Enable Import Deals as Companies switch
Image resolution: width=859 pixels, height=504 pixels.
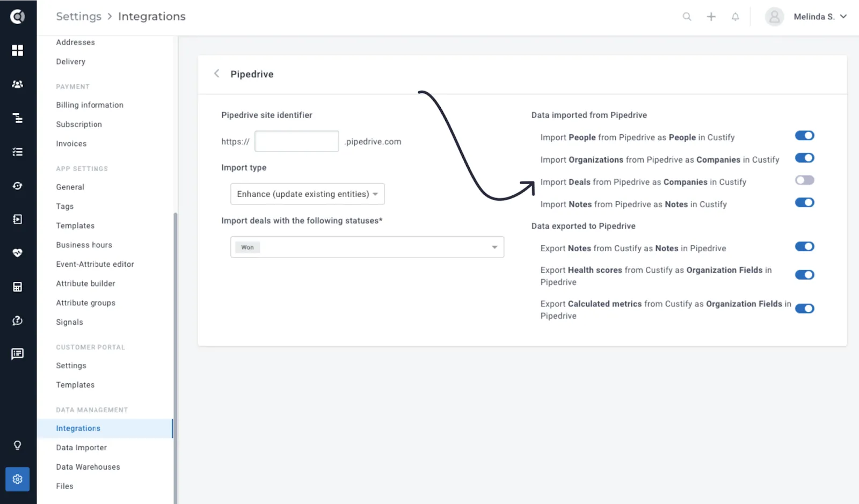tap(805, 180)
